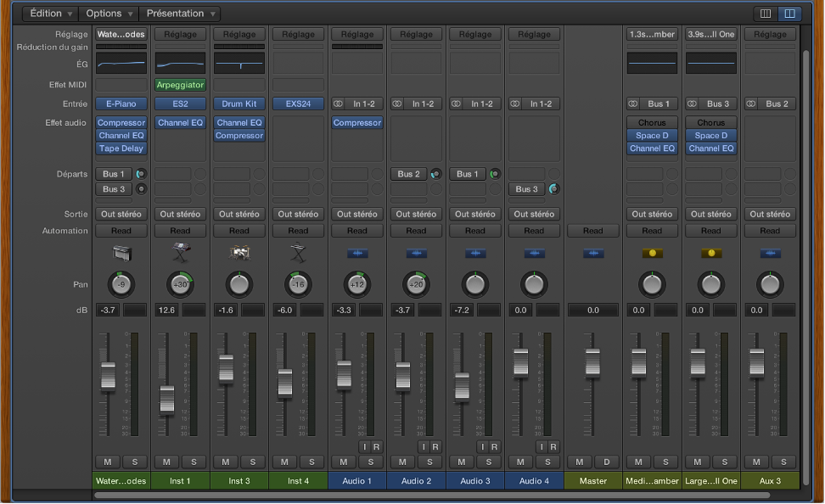The image size is (825, 504).
Task: Click the dB value field showing 12.6
Action: [x=166, y=310]
